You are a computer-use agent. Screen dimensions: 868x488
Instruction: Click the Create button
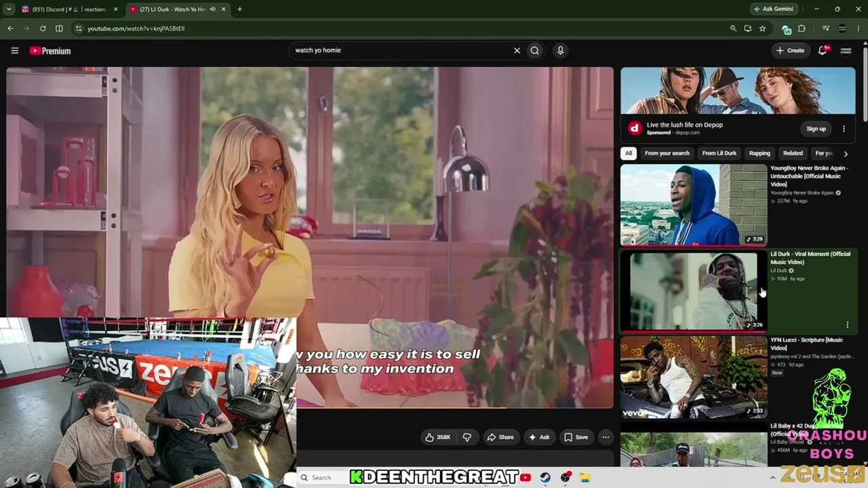coord(791,50)
